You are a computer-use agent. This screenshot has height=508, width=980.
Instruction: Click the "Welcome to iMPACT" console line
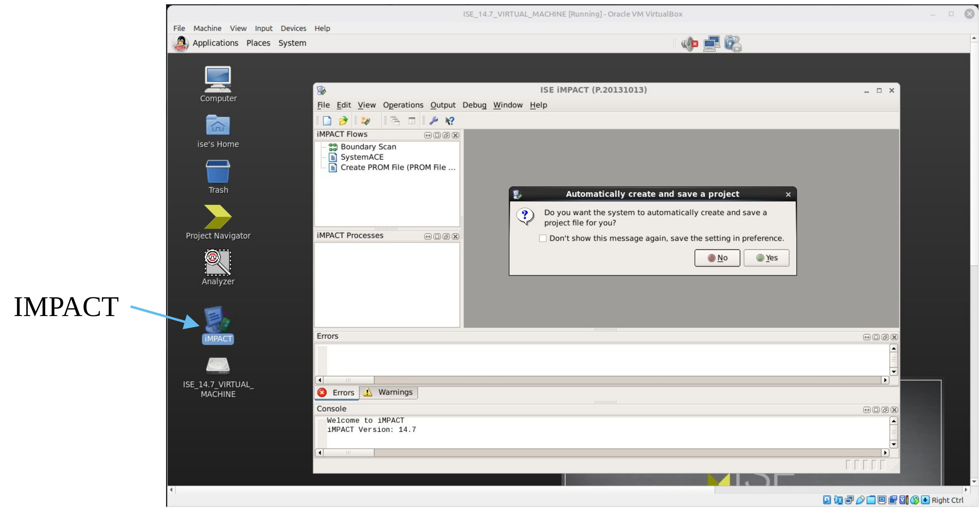click(x=365, y=420)
